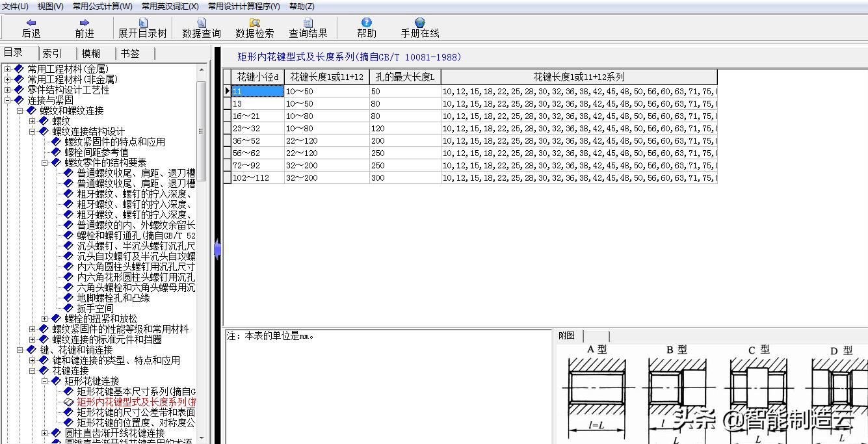Click the 查询结果 toolbar icon
The image size is (868, 444).
pyautogui.click(x=308, y=23)
